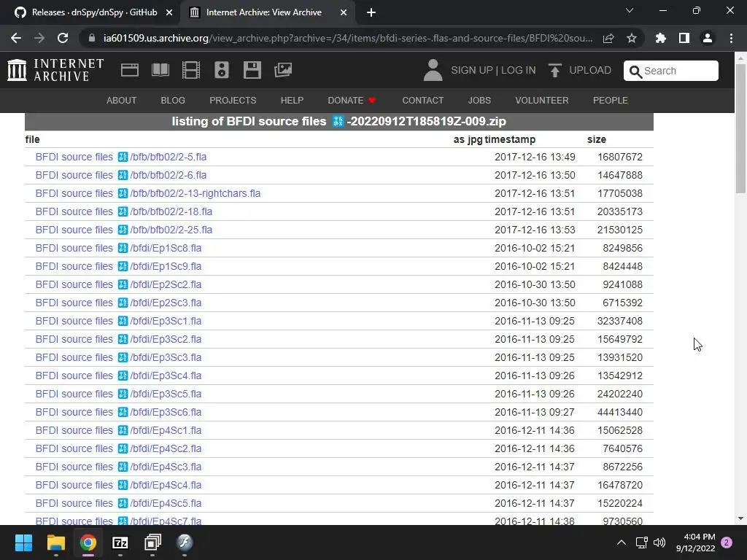Open the bfdi/Ep1Sc8.fla file link

click(x=119, y=248)
